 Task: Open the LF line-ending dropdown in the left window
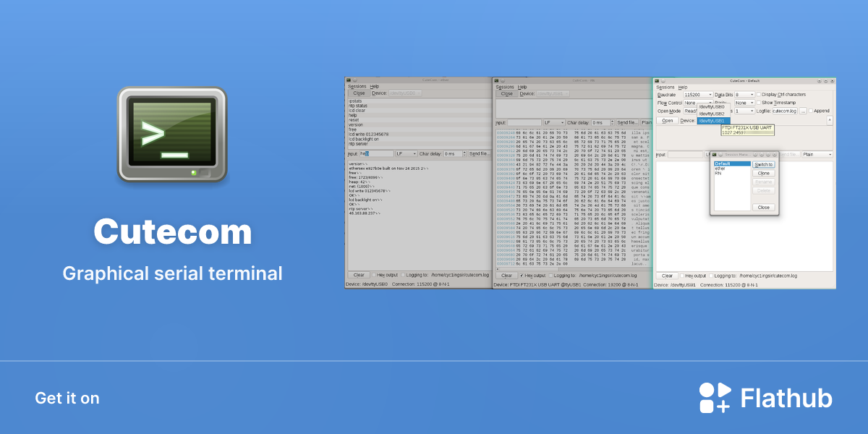pyautogui.click(x=406, y=153)
